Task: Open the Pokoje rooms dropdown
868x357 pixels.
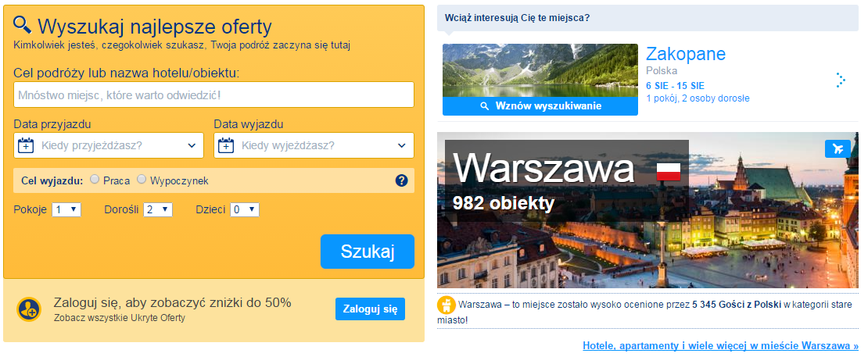Action: click(66, 209)
